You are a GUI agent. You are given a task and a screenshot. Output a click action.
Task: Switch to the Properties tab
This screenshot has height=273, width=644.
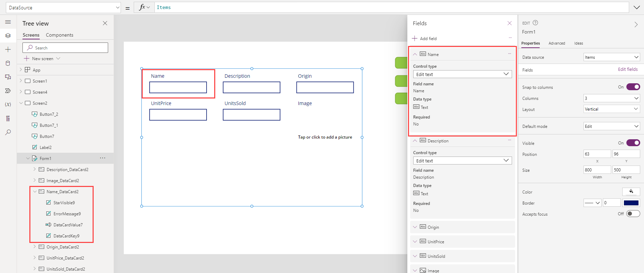click(x=530, y=43)
